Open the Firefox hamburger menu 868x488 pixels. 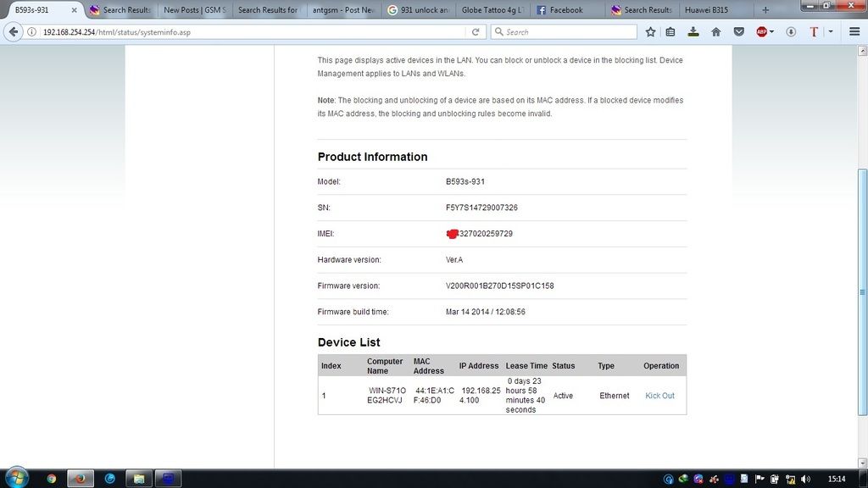pos(854,32)
